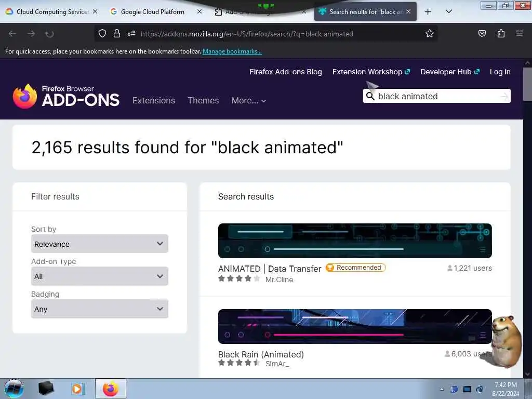The image size is (532, 399).
Task: Open the Themes section
Action: 203,100
